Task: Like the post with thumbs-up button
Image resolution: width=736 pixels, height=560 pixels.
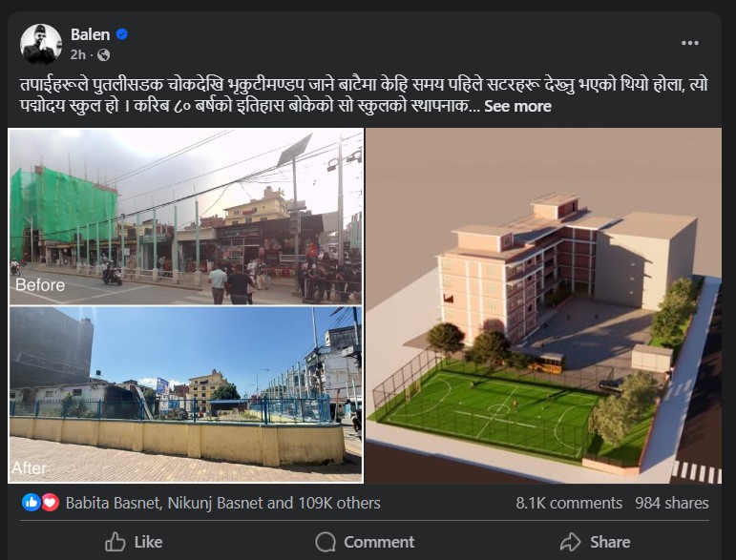Action: 134,542
